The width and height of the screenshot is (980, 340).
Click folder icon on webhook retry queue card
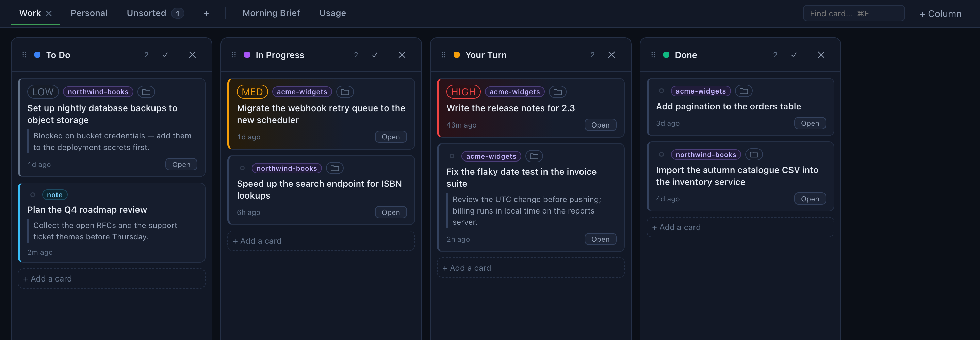(x=345, y=92)
